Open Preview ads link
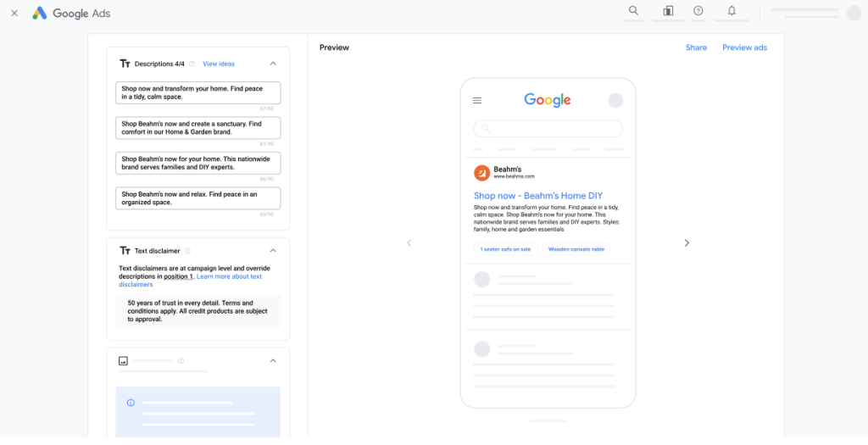The width and height of the screenshot is (868, 445). tap(744, 47)
